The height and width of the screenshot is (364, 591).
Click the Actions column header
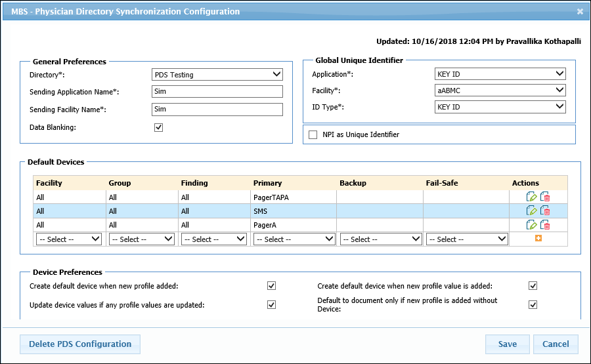tap(525, 183)
